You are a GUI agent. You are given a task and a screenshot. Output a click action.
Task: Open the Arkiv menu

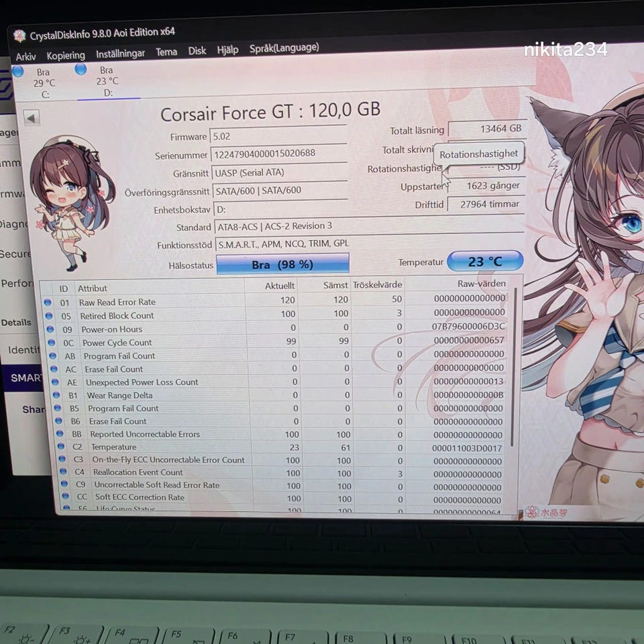point(25,56)
